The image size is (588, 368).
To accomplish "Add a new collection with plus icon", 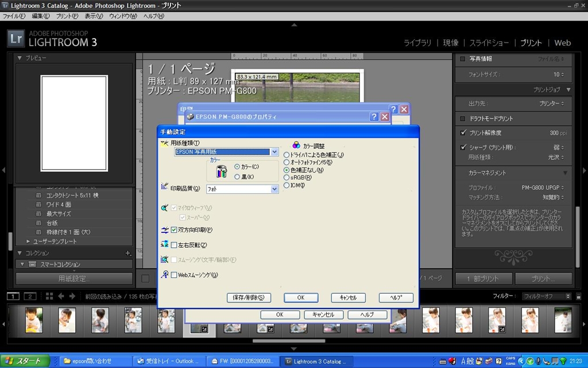I will coord(128,253).
